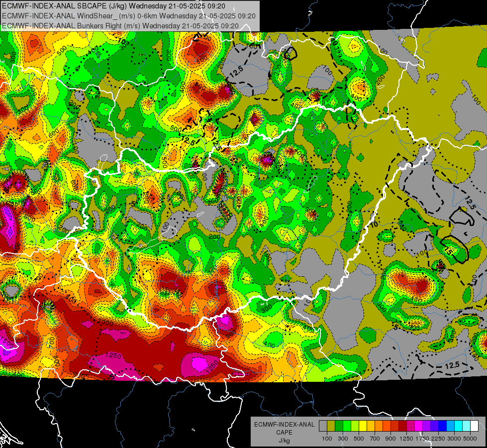487x448 pixels.
Task: Click the 900 tick label under the legend bar
Action: pos(390,439)
